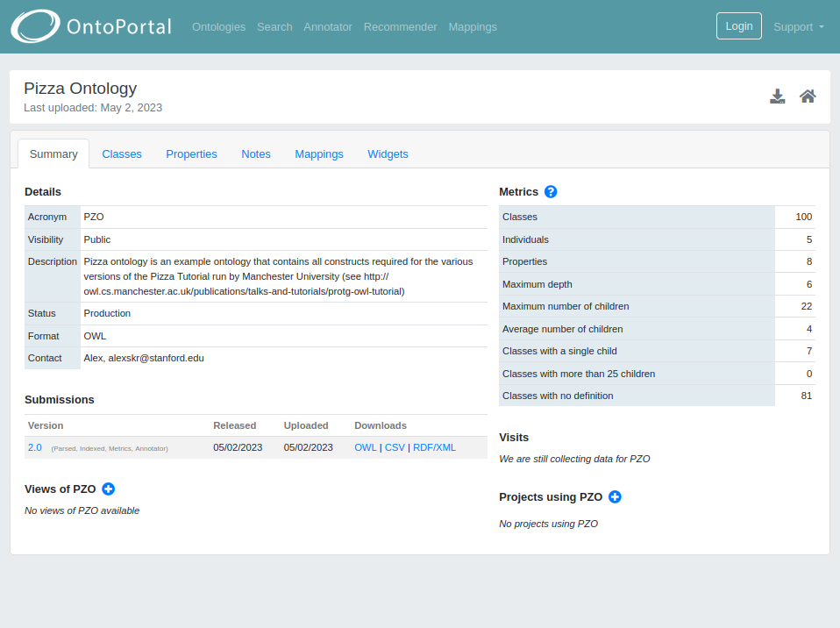Viewport: 840px width, 628px height.
Task: Open the Recommender page
Action: click(400, 27)
